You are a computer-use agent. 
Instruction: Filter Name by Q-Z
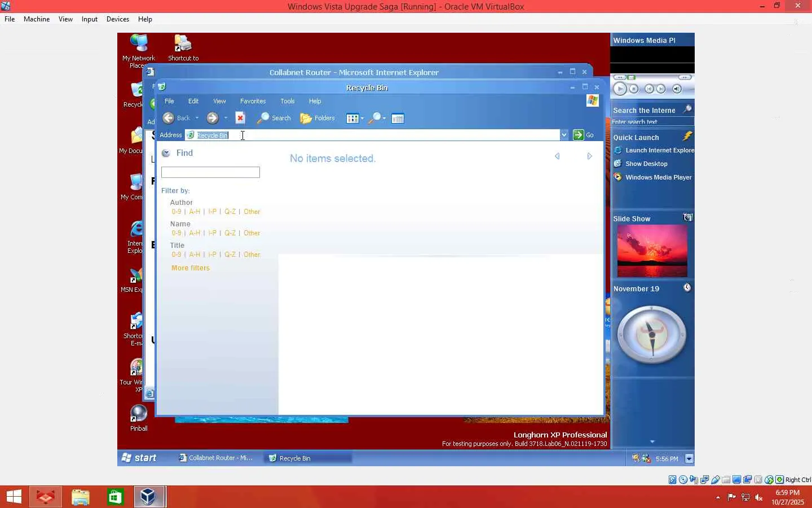click(230, 233)
